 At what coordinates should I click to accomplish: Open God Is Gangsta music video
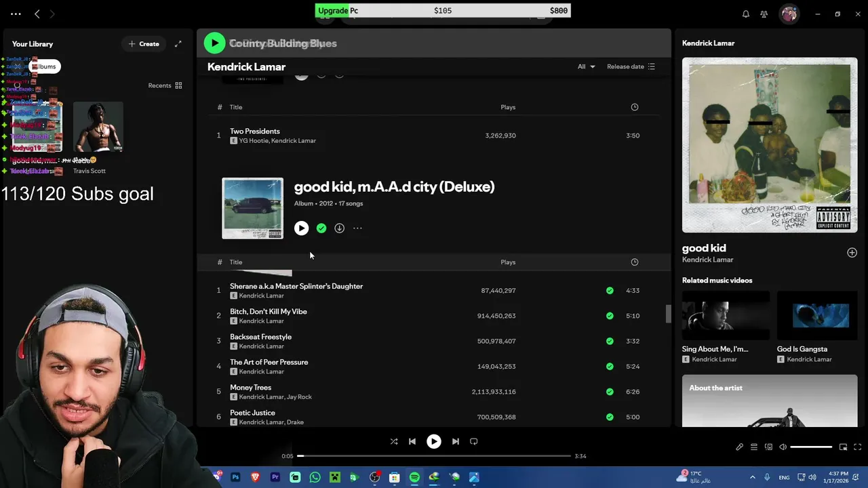pyautogui.click(x=817, y=316)
